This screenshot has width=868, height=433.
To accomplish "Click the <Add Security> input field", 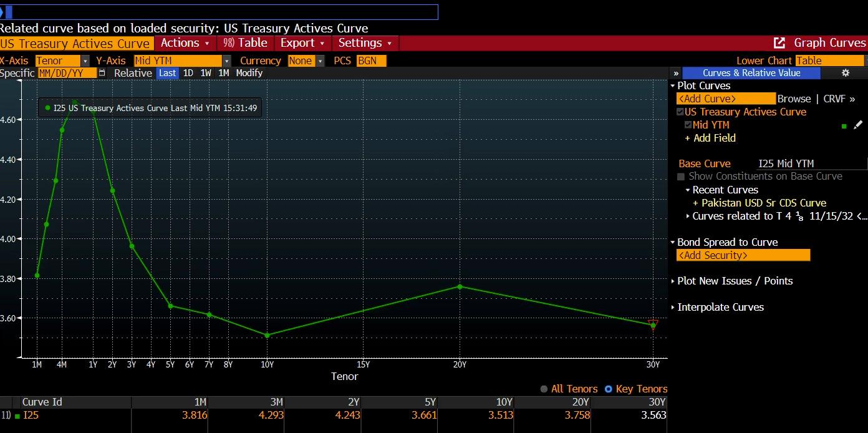I will (743, 255).
